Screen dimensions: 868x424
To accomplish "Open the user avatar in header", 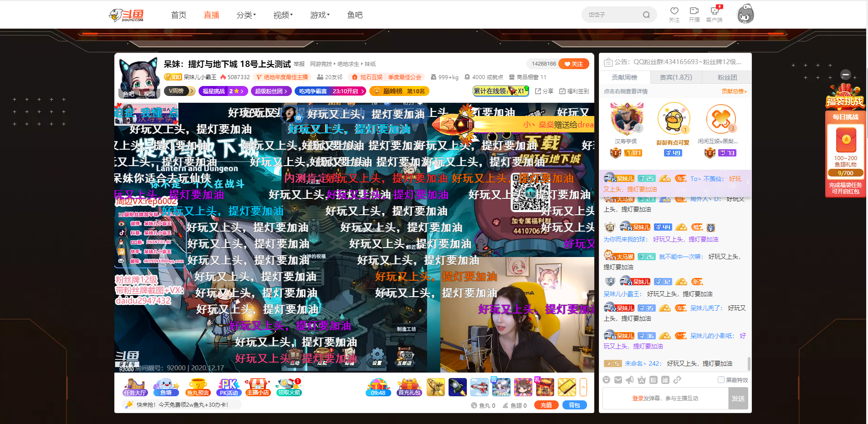I will tap(745, 14).
